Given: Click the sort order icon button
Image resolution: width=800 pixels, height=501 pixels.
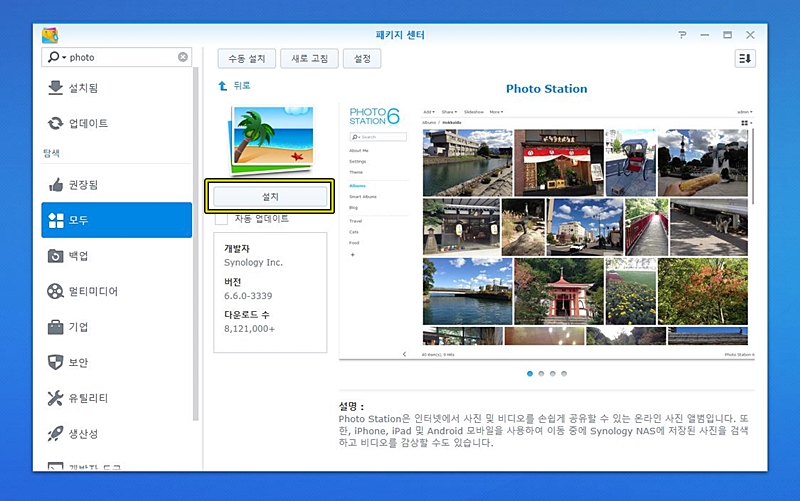Looking at the screenshot, I should [x=745, y=59].
